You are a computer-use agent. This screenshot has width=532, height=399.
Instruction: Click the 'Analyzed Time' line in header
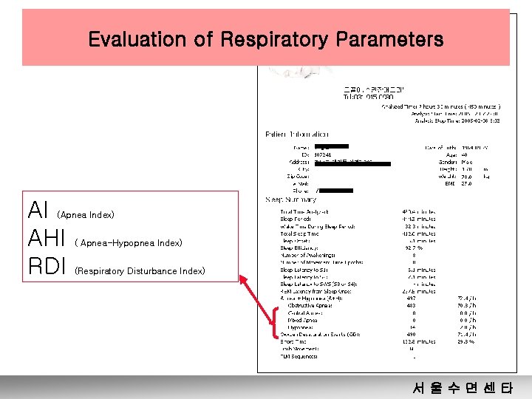441,106
